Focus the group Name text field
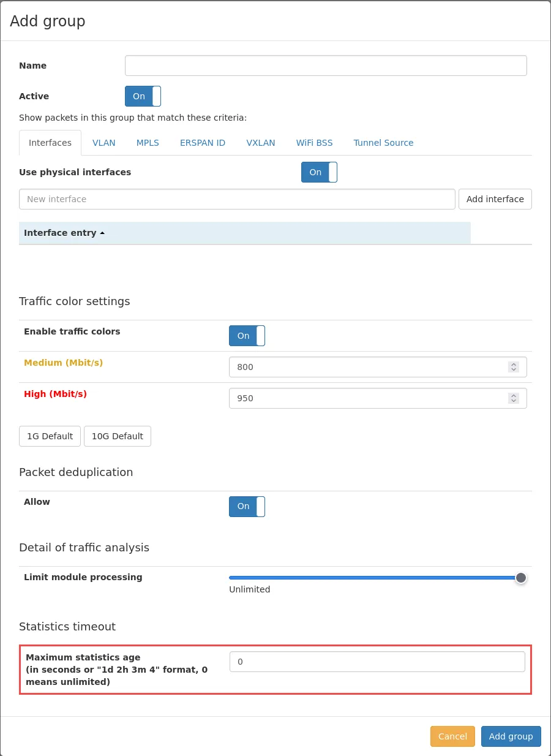This screenshot has width=551, height=756. pos(326,66)
